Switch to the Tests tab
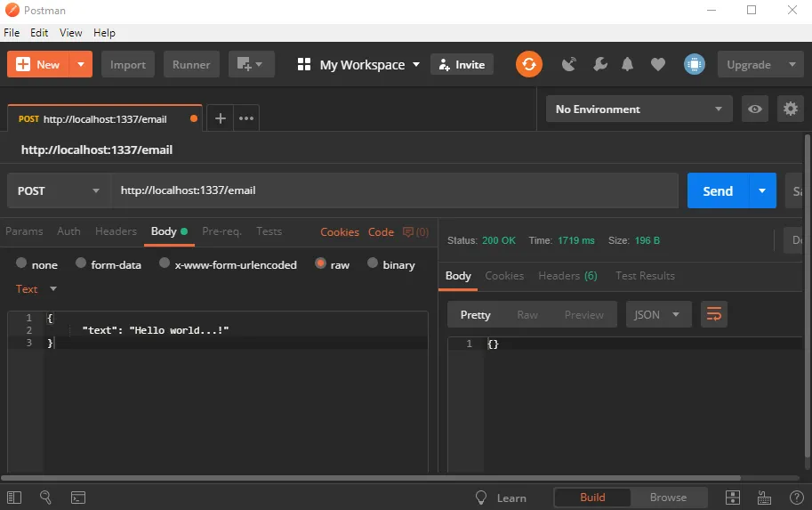812x510 pixels. (x=269, y=231)
